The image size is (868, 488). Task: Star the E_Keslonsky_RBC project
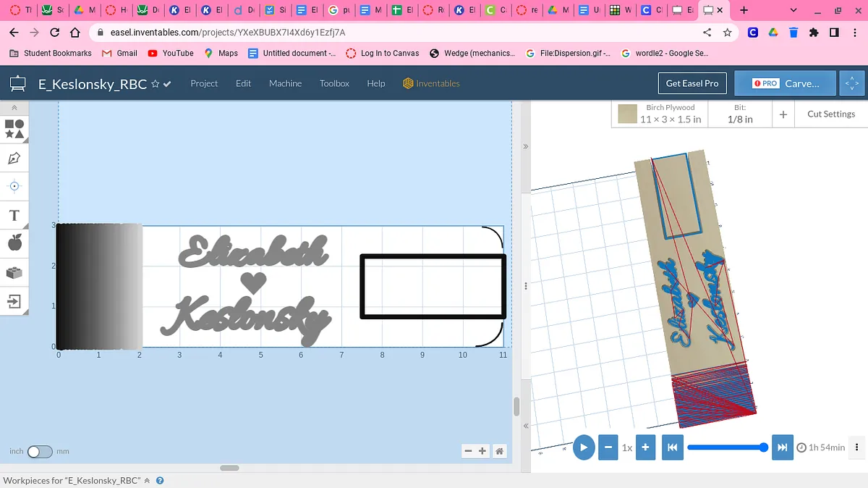click(154, 84)
